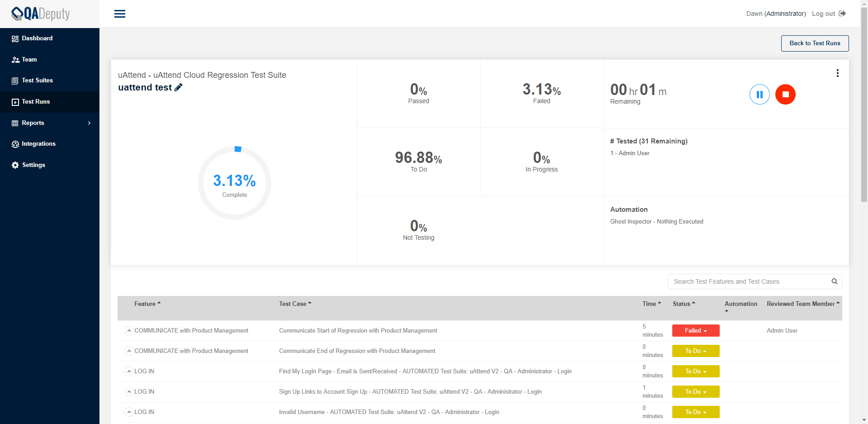
Task: Expand the Communicate End of Regression row
Action: tap(129, 351)
